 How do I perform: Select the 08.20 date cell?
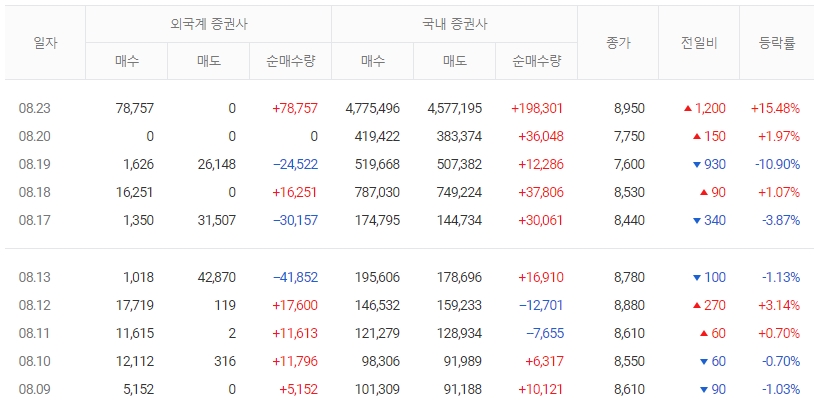click(x=35, y=136)
